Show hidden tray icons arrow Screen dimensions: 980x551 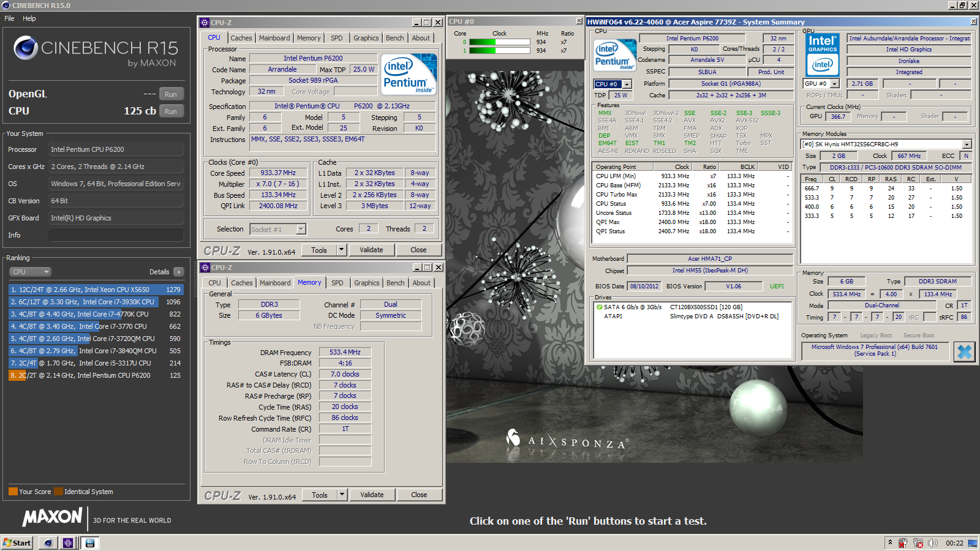click(x=890, y=542)
